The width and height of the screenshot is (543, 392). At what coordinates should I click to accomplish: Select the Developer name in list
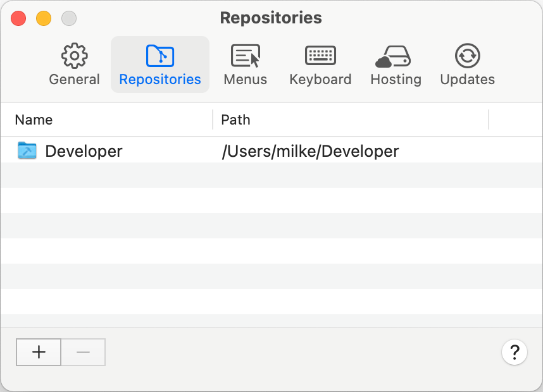coord(84,151)
